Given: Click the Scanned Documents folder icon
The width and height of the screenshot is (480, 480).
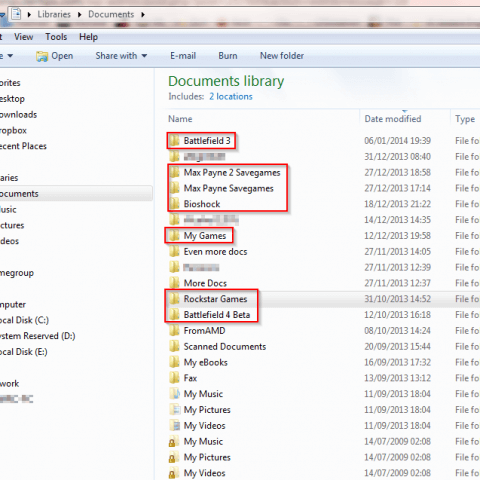Looking at the screenshot, I should [x=174, y=347].
